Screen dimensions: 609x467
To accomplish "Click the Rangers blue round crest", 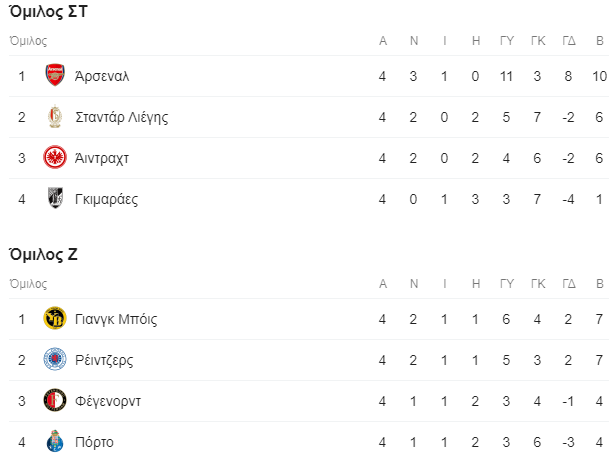I will 55,359.
